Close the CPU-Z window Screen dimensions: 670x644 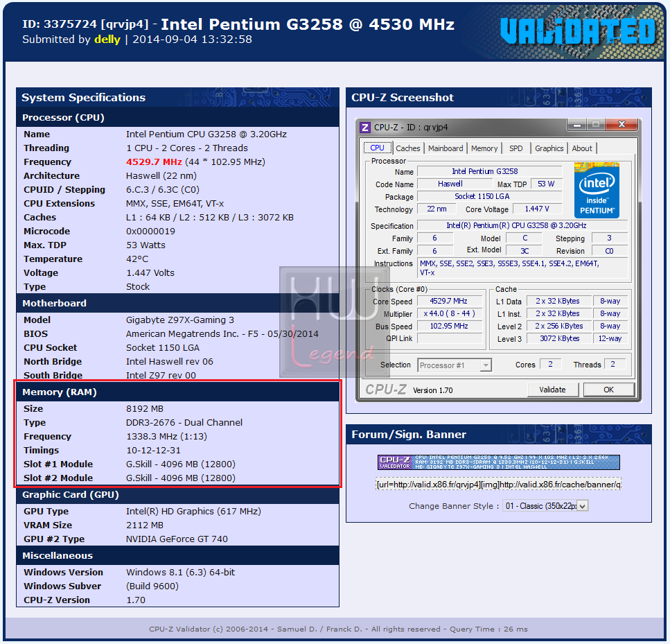pos(621,125)
